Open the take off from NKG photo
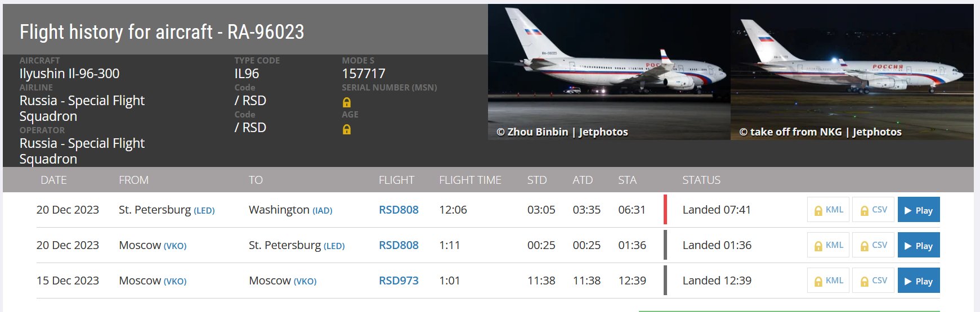Screen dimensions: 980x312 point(852,72)
